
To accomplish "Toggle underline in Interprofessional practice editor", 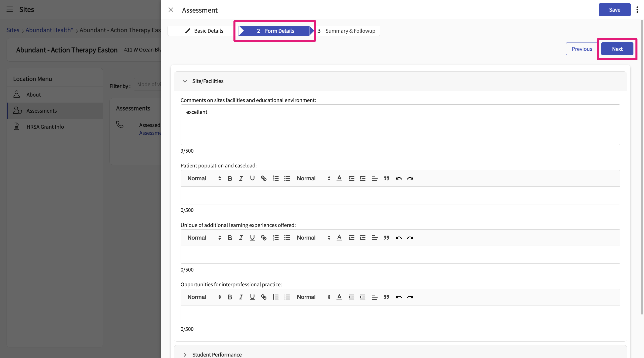I will point(252,297).
